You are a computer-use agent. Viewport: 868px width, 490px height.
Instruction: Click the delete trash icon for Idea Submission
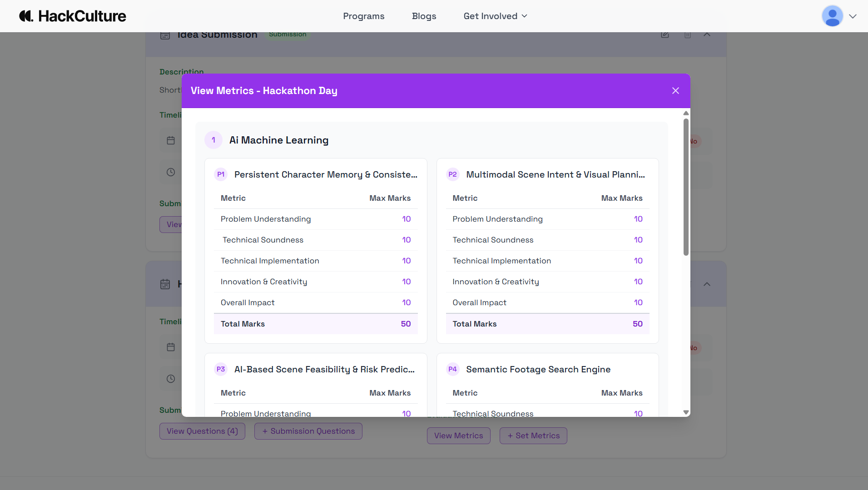[x=688, y=35]
